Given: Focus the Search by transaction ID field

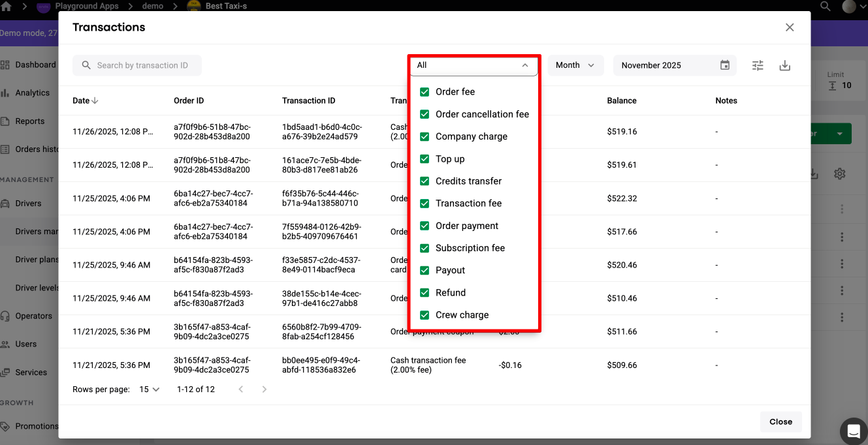Looking at the screenshot, I should [137, 65].
